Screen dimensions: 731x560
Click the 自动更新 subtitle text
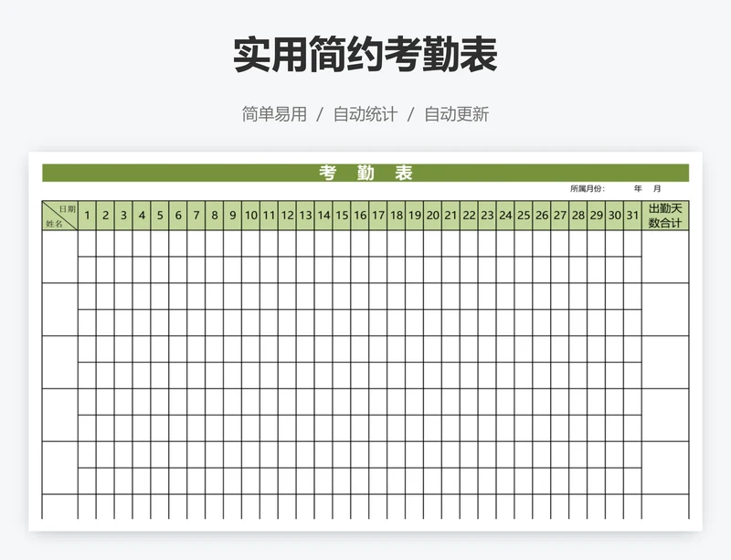pyautogui.click(x=456, y=114)
